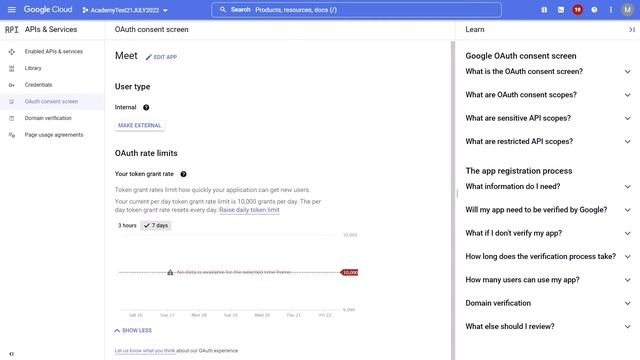Click the Domain verification sidebar icon
The height and width of the screenshot is (360, 640).
point(11,118)
